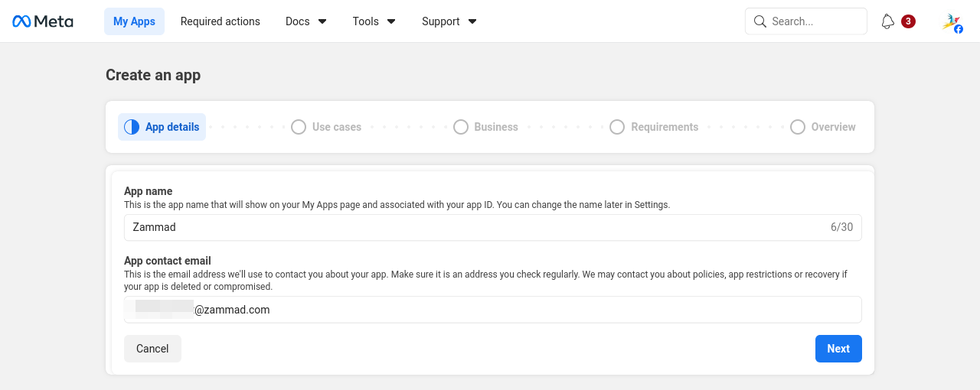Select the Use cases step

[326, 127]
